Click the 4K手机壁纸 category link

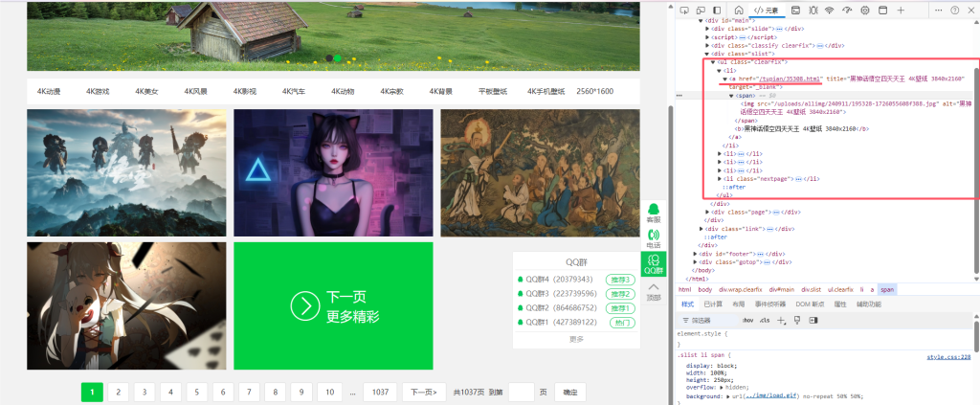click(x=546, y=91)
